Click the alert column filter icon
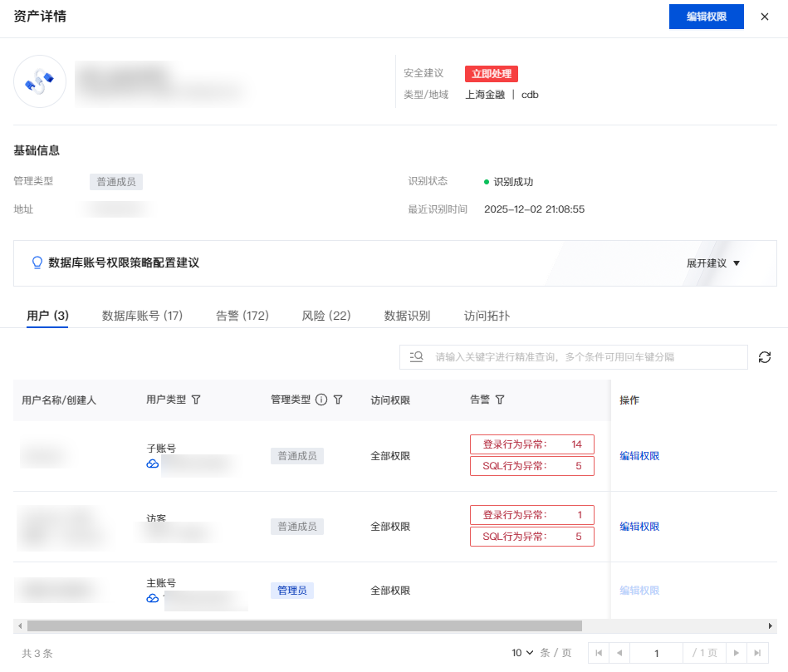 coord(500,400)
